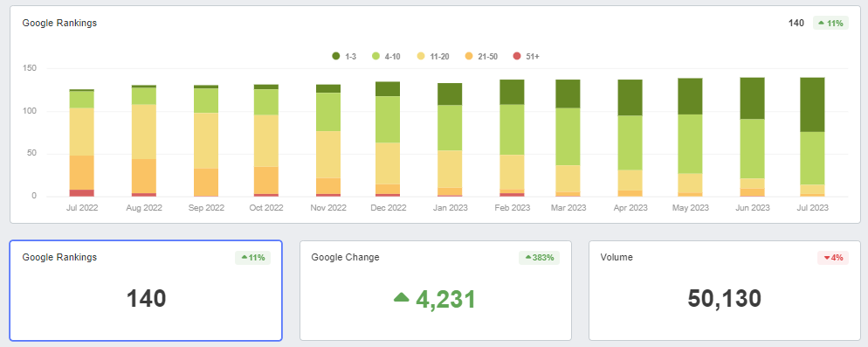The height and width of the screenshot is (347, 868).
Task: Click the red 4% badge on Volume card
Action: tap(833, 258)
